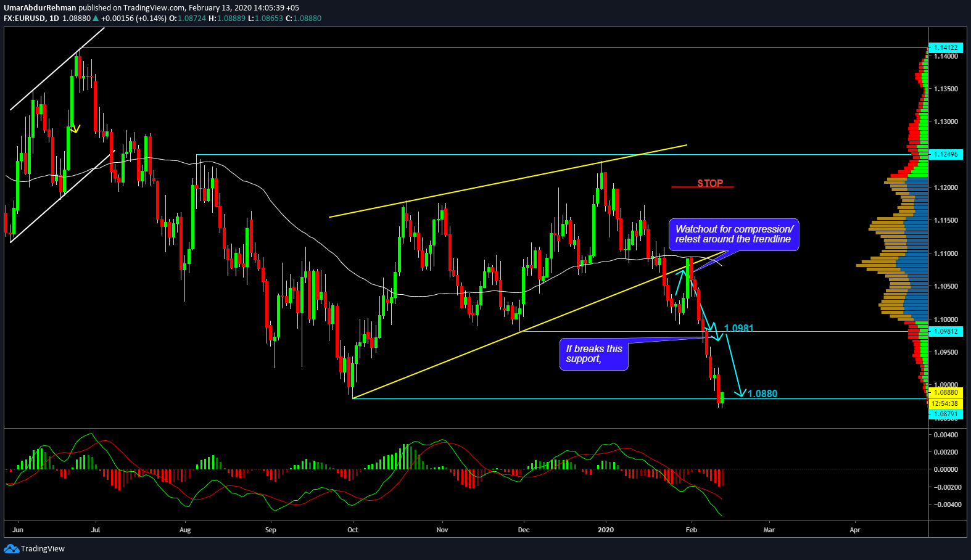
Task: Click the 1.09500 price axis label
Action: (x=946, y=352)
